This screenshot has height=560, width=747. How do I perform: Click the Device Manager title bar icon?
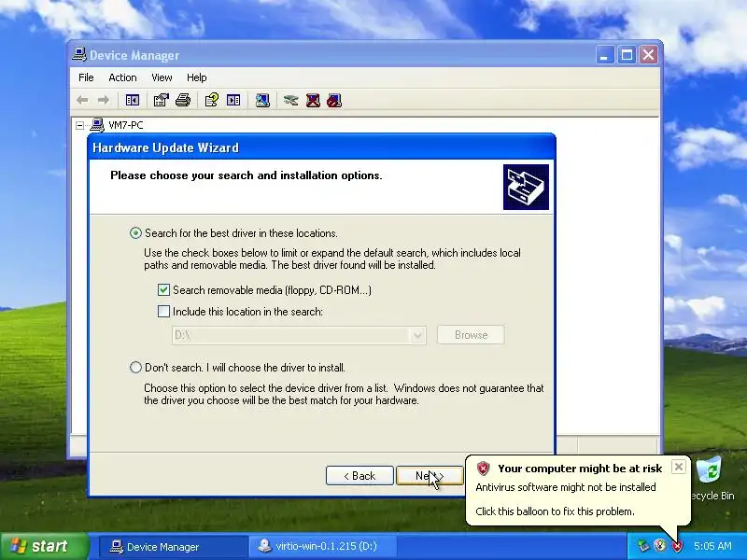pyautogui.click(x=79, y=55)
